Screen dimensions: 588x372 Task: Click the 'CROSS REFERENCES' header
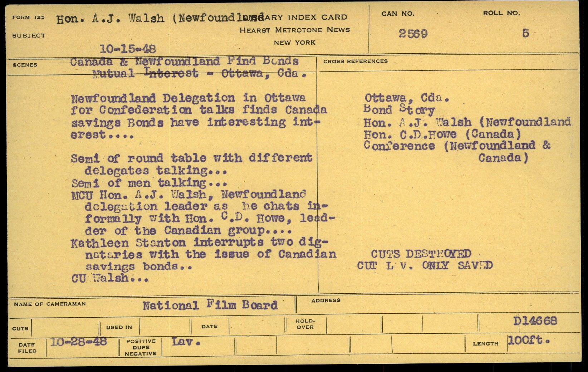[355, 62]
